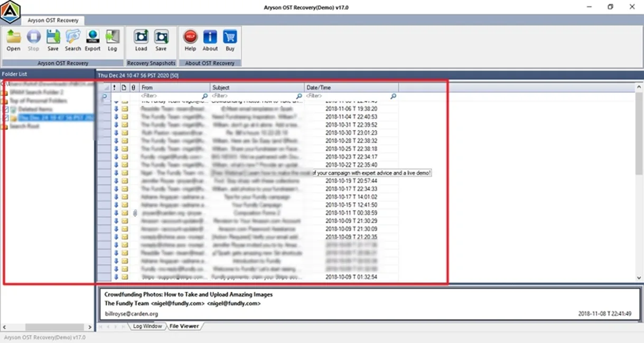Sort by the Date/Time column header
Viewport: 644px width, 343px height.
352,88
